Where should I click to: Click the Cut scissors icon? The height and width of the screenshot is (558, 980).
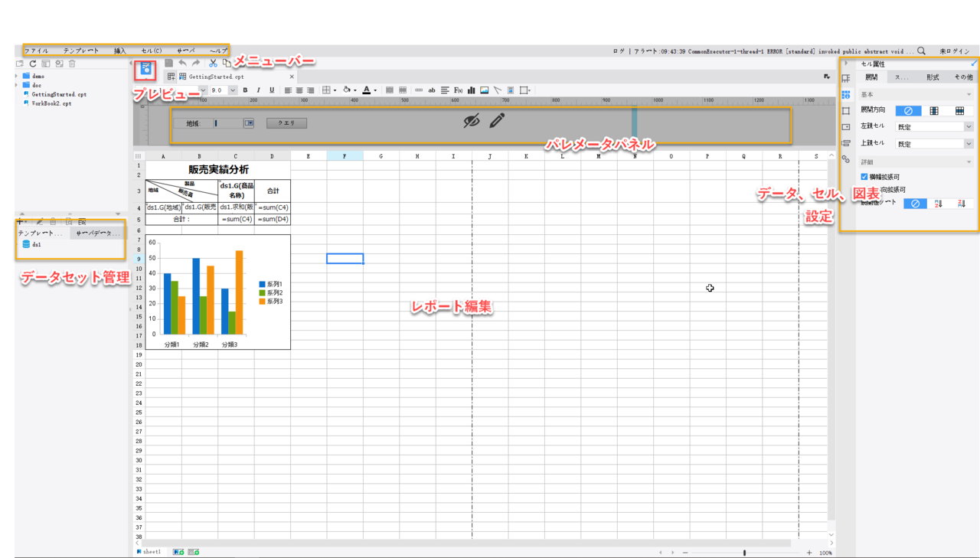[x=213, y=64]
